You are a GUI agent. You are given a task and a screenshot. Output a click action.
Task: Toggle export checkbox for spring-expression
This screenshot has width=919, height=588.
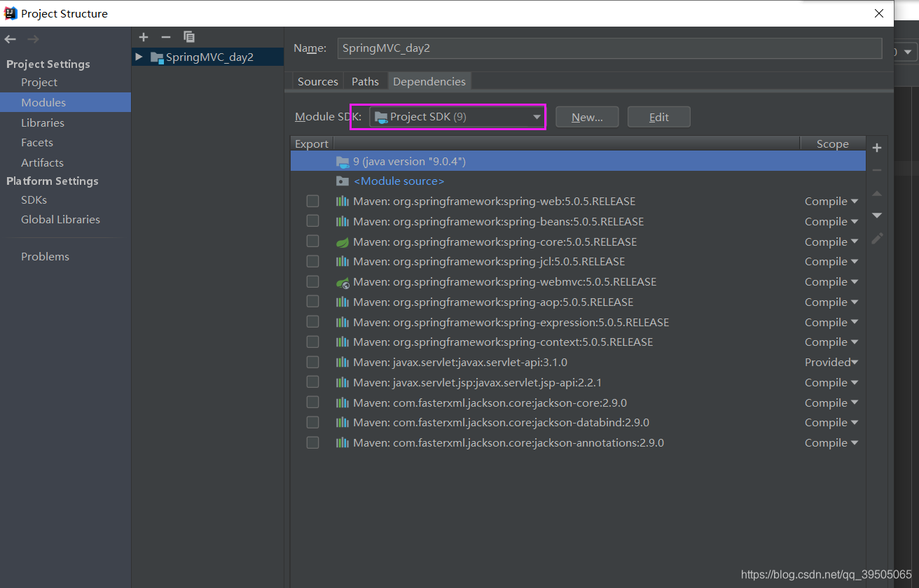(x=312, y=322)
